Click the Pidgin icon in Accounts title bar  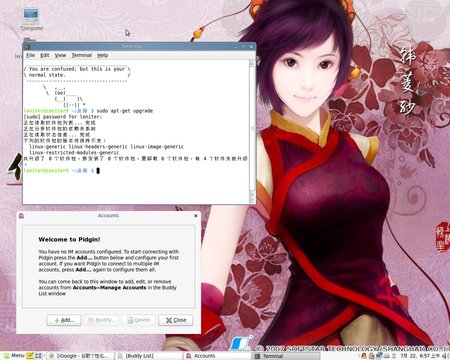click(21, 216)
